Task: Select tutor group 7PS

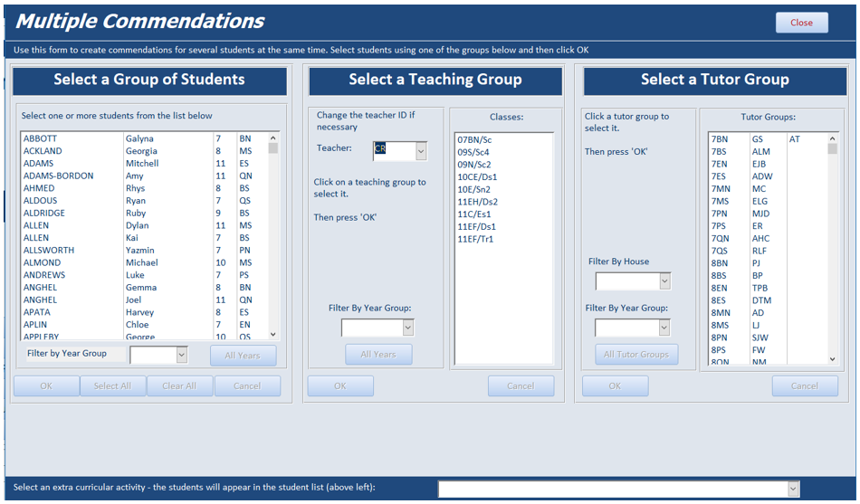Action: point(769,226)
